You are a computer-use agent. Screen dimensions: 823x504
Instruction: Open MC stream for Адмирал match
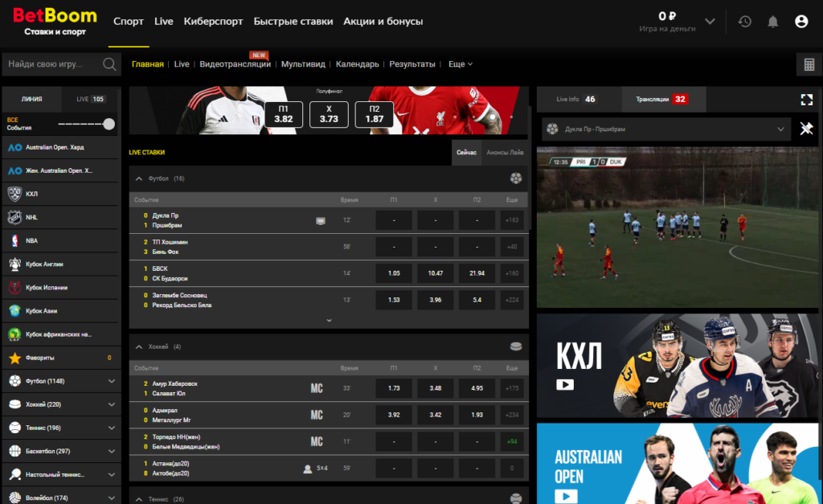317,415
